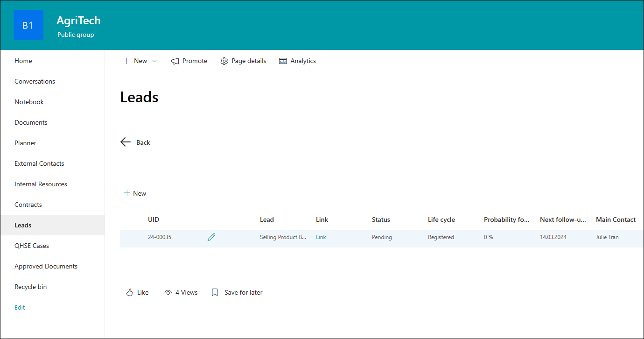
Task: Click the thumbs-up Like icon
Action: pyautogui.click(x=130, y=292)
